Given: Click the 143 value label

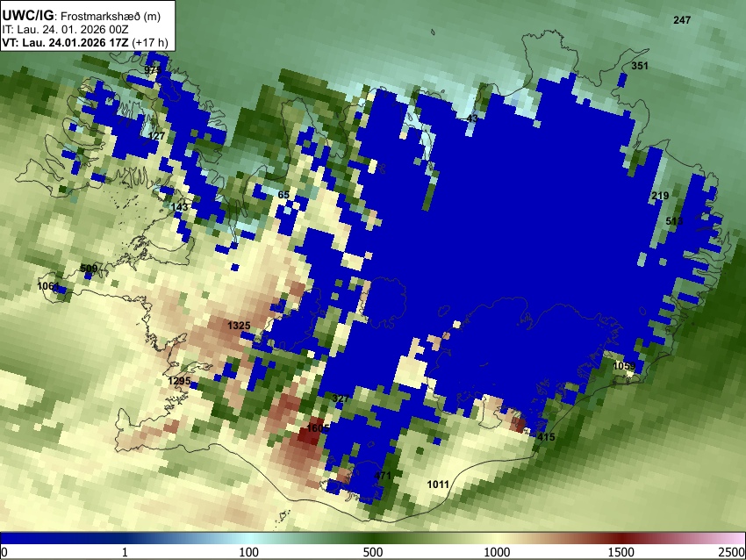Looking at the screenshot, I should [179, 207].
